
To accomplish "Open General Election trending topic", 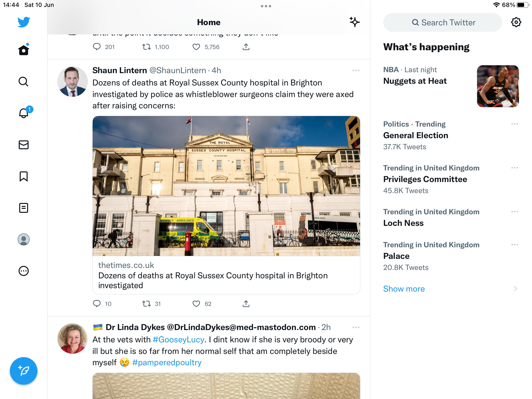I will pyautogui.click(x=416, y=135).
